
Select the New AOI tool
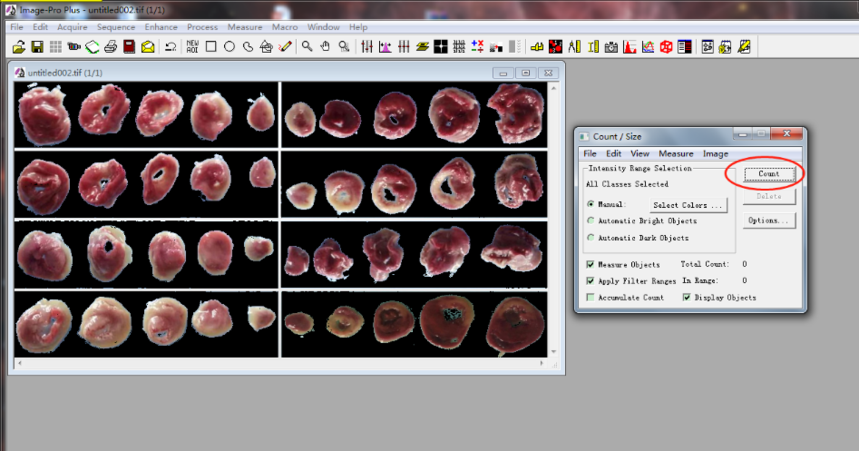[192, 46]
